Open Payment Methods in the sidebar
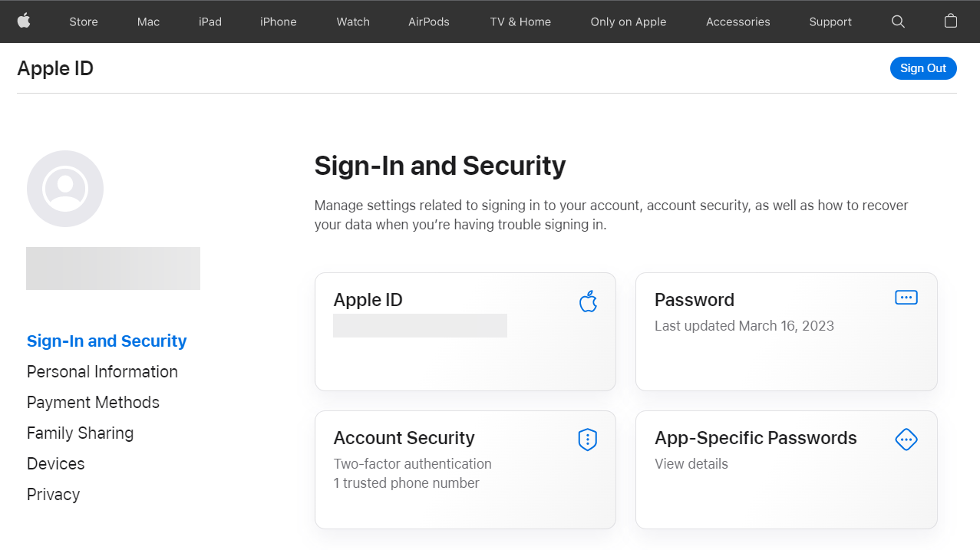This screenshot has width=980, height=550. click(x=93, y=403)
